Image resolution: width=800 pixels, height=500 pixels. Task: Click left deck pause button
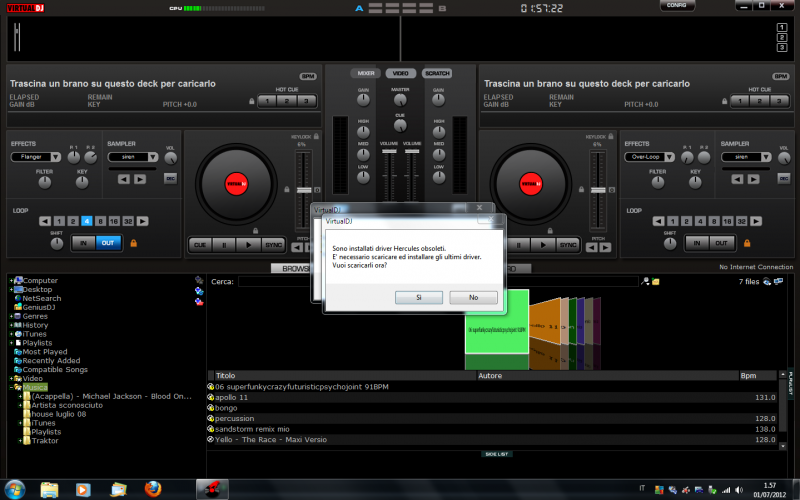coord(224,245)
